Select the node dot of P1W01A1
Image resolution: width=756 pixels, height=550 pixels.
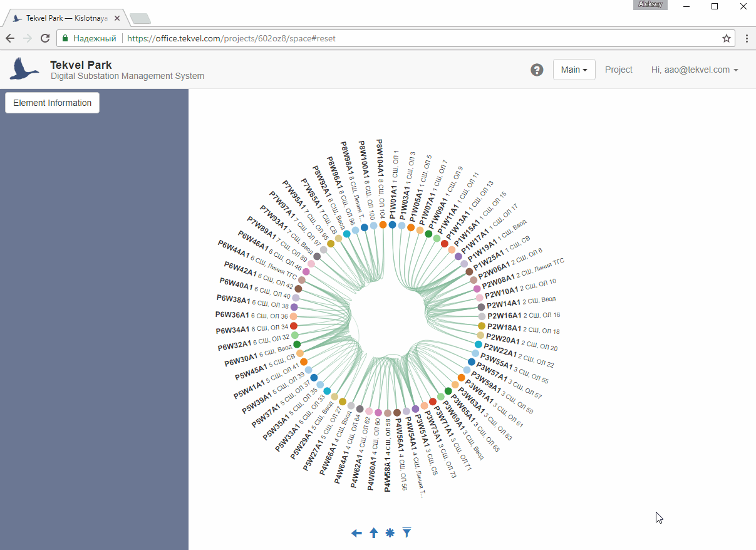pos(392,224)
